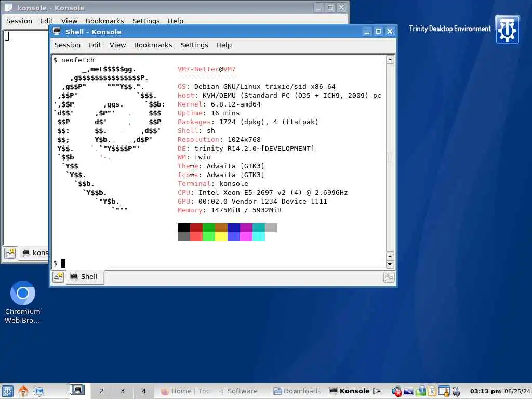
Task: Open the Home folder icon in the panel
Action: tap(23, 391)
